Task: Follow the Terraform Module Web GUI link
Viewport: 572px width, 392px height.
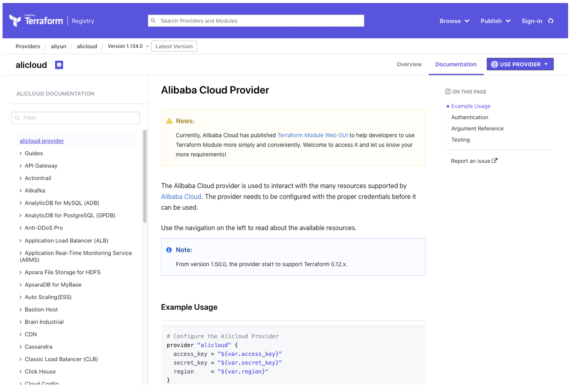Action: coord(312,135)
